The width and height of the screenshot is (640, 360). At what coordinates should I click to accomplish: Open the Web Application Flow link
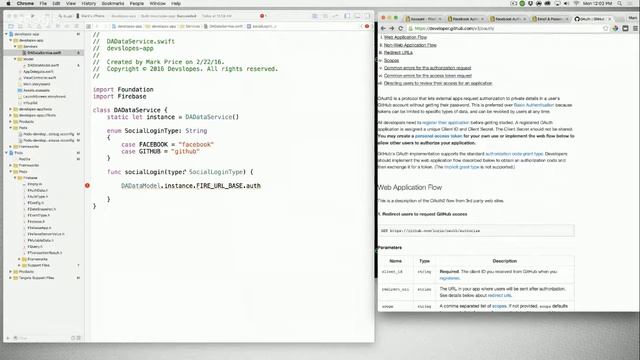(405, 37)
